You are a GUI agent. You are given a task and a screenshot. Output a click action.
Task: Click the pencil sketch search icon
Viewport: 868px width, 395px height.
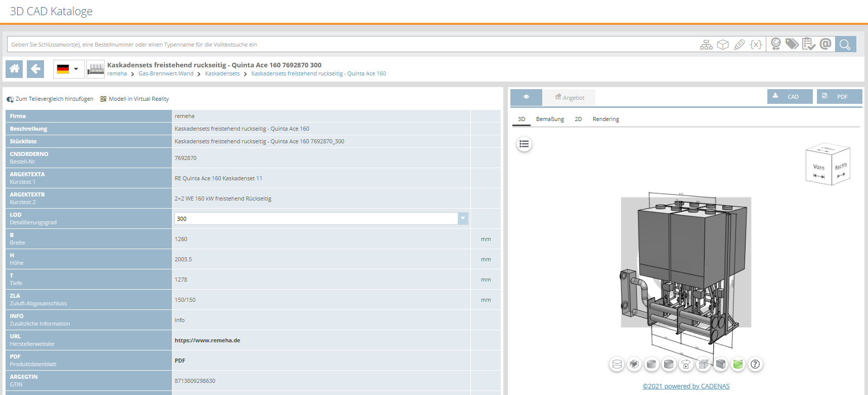740,45
